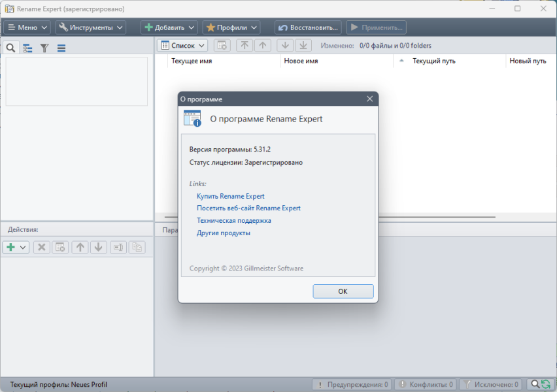
Task: Click the Статус лицензии: Зарегистрировано text
Action: pyautogui.click(x=246, y=163)
